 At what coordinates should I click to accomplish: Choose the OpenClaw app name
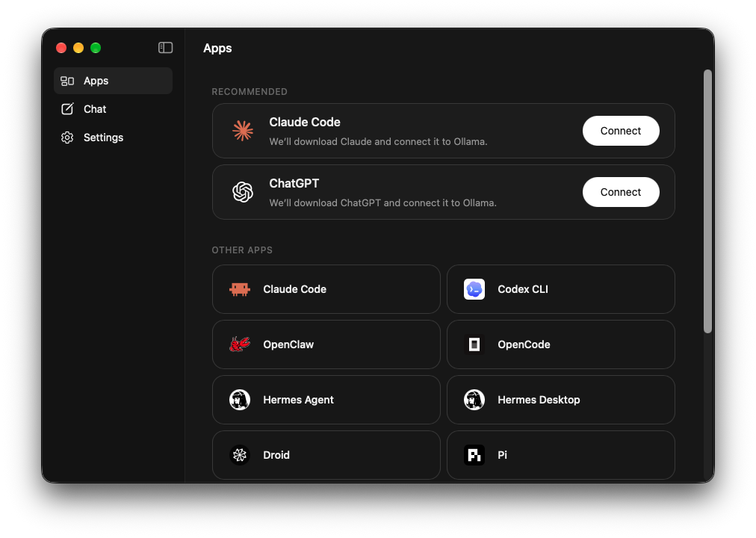[288, 344]
